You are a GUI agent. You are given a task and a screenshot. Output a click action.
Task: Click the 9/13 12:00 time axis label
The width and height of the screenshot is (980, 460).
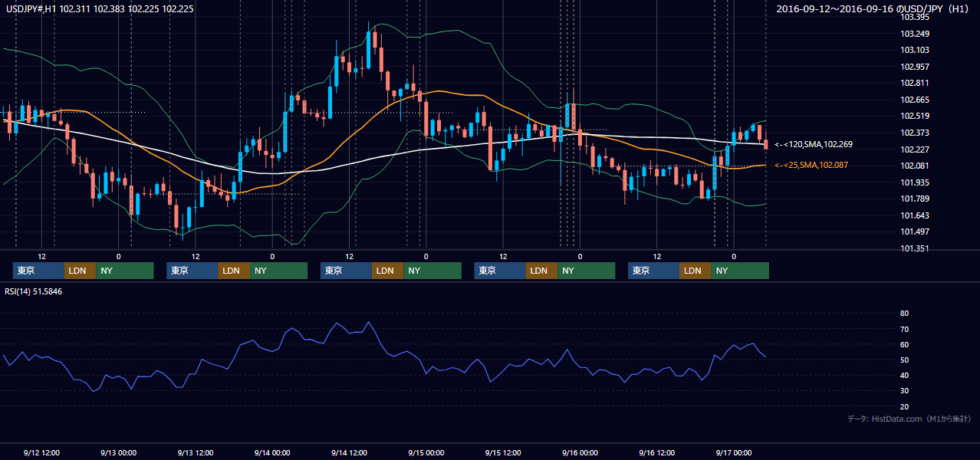[x=196, y=453]
